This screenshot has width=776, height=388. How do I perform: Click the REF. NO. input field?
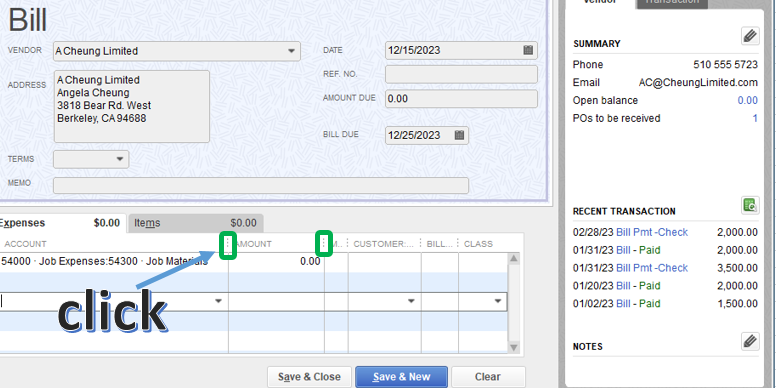coord(461,74)
